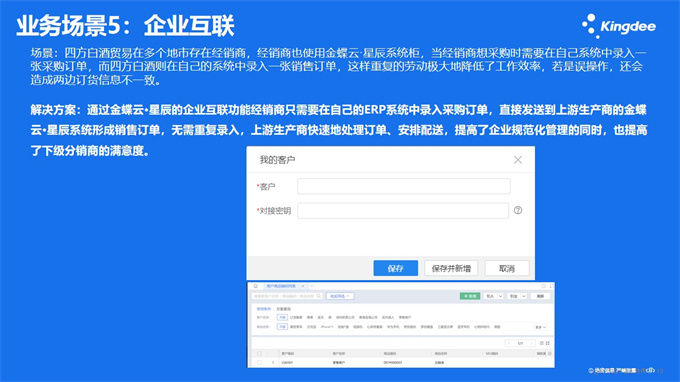This screenshot has height=382, width=680.
Task: Select 全部 in the 客户名称 filter row
Action: (x=282, y=317)
